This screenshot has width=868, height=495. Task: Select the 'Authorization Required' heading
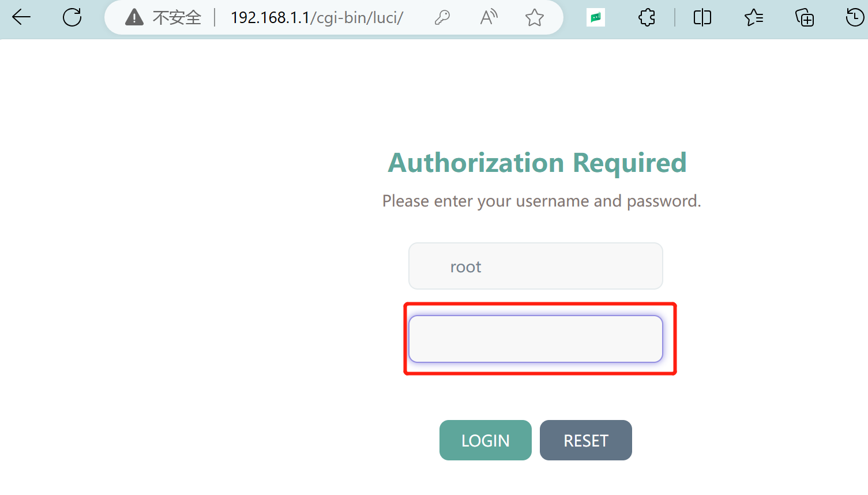[538, 163]
